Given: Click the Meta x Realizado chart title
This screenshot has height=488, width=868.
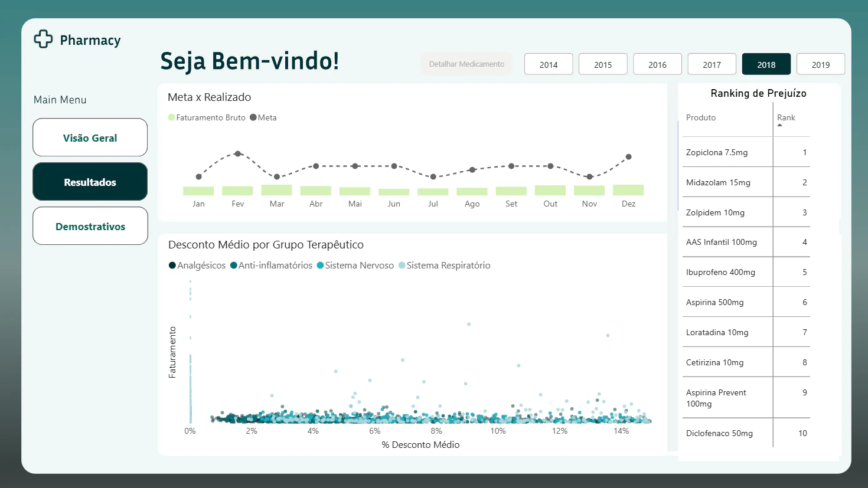Looking at the screenshot, I should [x=210, y=97].
